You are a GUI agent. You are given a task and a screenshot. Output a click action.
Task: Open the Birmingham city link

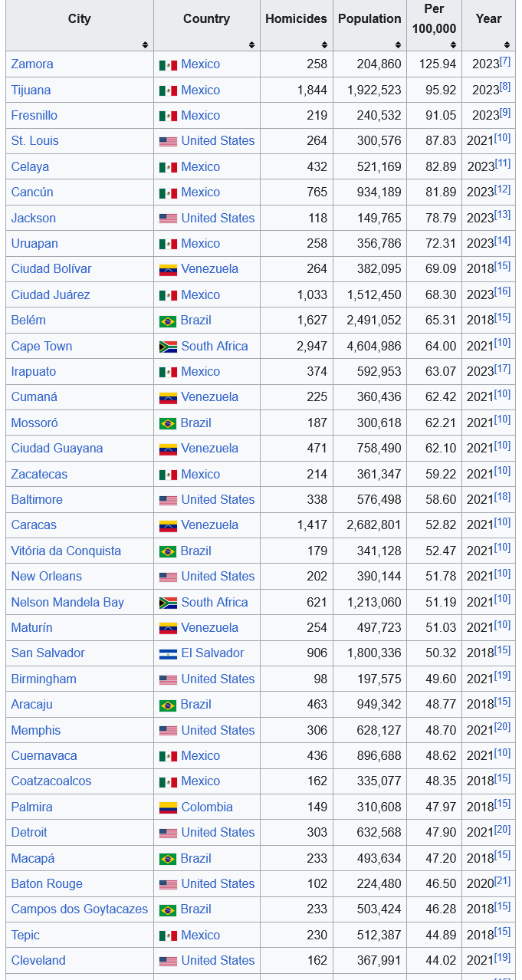click(x=44, y=679)
